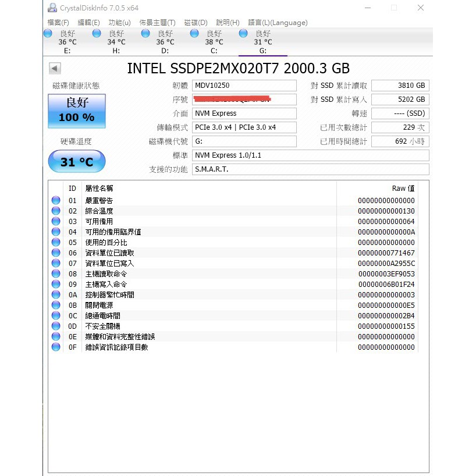The image size is (476, 476).
Task: Click the status orb for attribute 05
Action: click(56, 242)
